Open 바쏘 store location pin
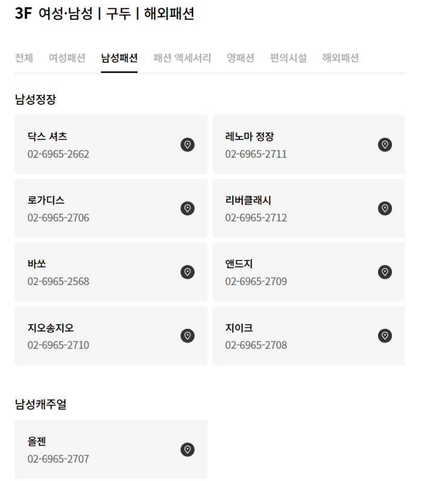The height and width of the screenshot is (481, 448). pyautogui.click(x=188, y=272)
